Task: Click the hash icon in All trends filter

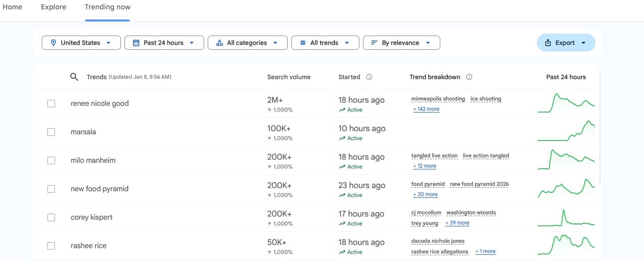Action: (303, 43)
